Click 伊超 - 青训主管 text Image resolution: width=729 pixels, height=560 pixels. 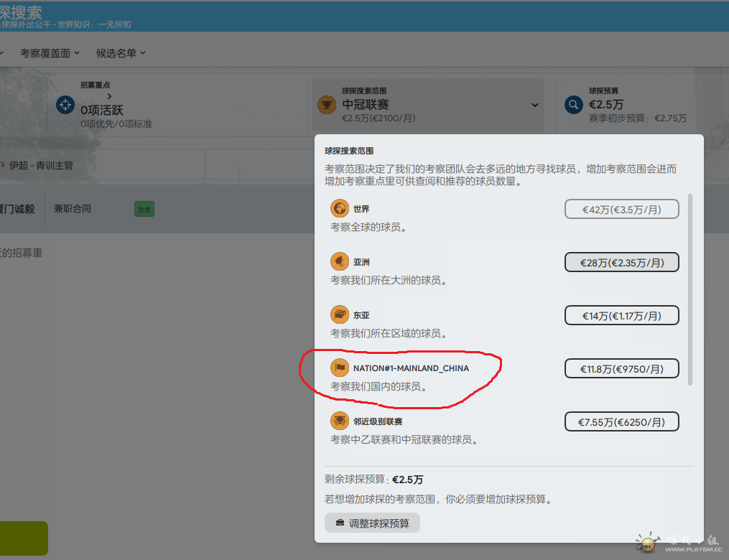pos(41,165)
